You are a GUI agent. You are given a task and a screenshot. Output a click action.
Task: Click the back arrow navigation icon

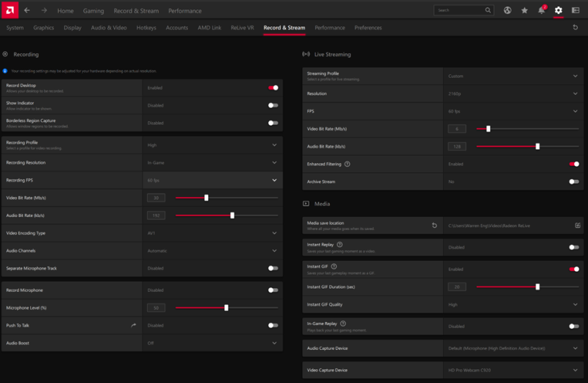[x=27, y=10]
